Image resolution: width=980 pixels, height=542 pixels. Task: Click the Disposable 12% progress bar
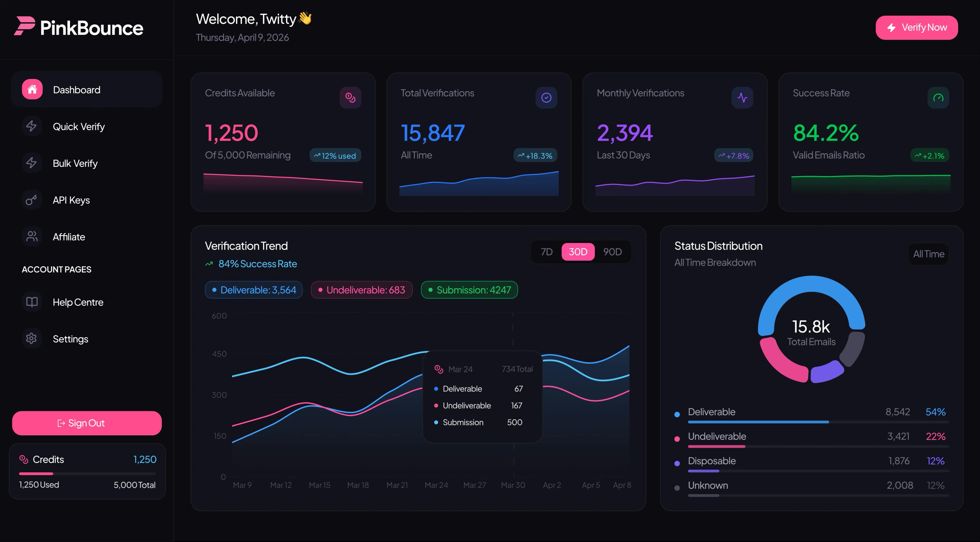[818, 471]
